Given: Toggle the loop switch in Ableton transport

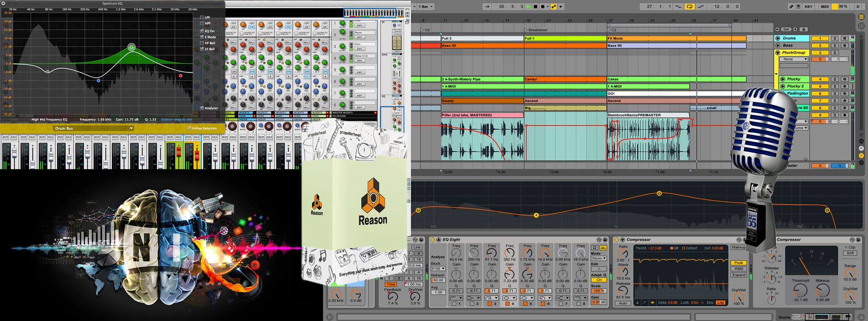Looking at the screenshot, I should tap(690, 6).
